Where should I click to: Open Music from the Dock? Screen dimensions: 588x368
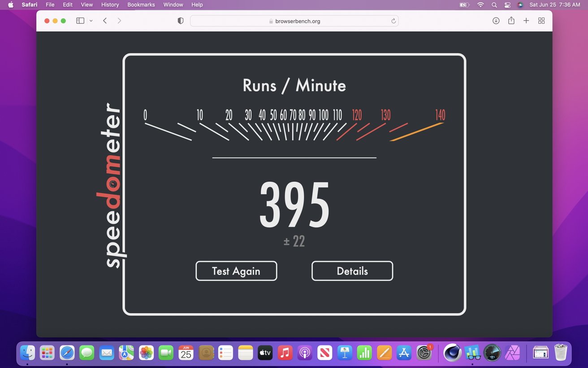click(285, 353)
